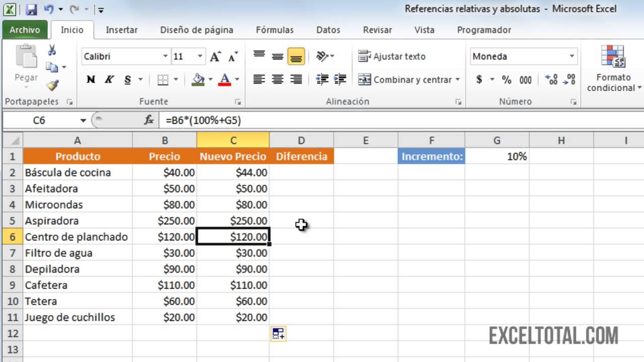The width and height of the screenshot is (644, 362).
Task: Open the Moneda number format dropdown
Action: pyautogui.click(x=572, y=56)
